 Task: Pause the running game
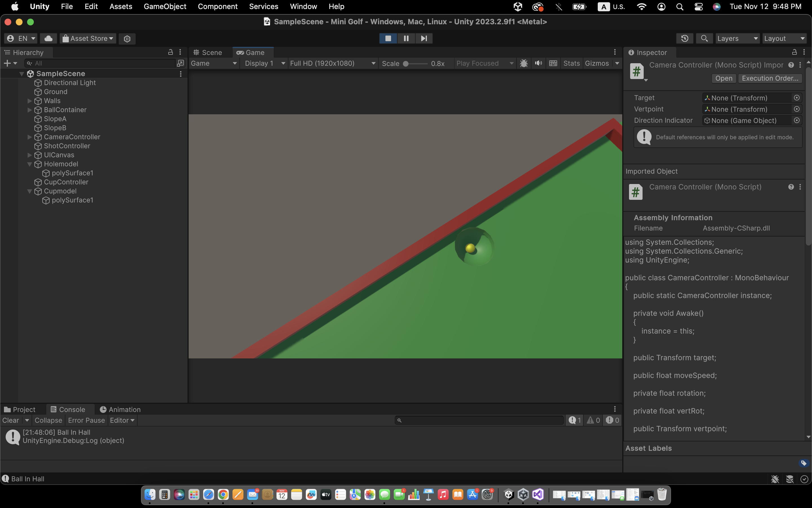[406, 38]
